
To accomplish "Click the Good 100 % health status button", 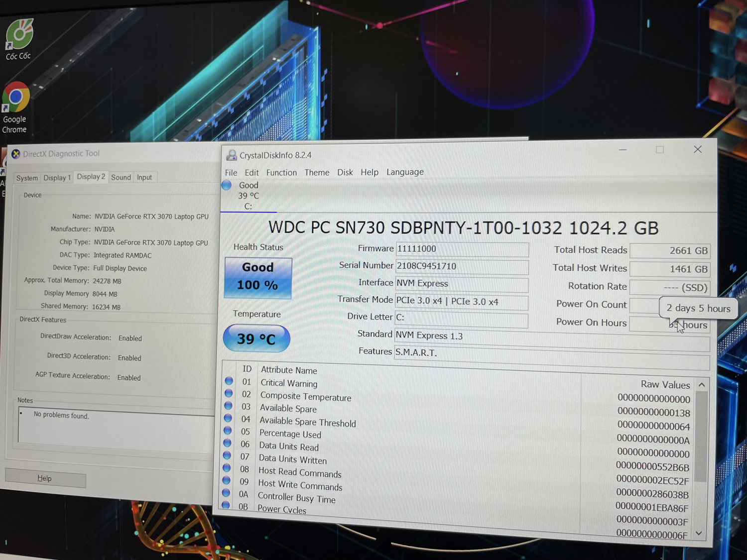I will point(258,278).
